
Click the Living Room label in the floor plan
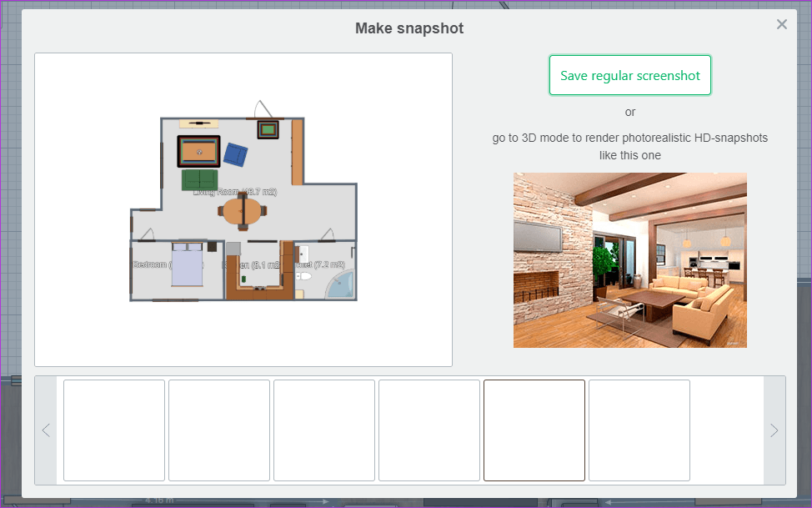tap(234, 192)
